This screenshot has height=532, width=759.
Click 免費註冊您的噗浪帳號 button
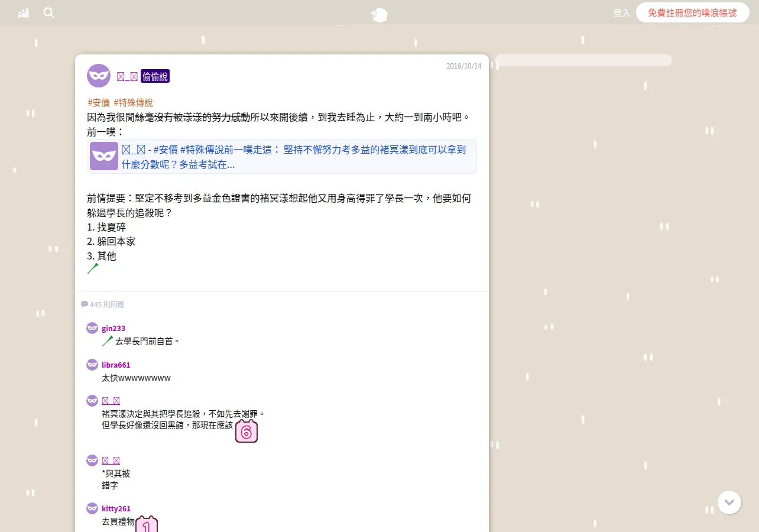click(x=692, y=12)
